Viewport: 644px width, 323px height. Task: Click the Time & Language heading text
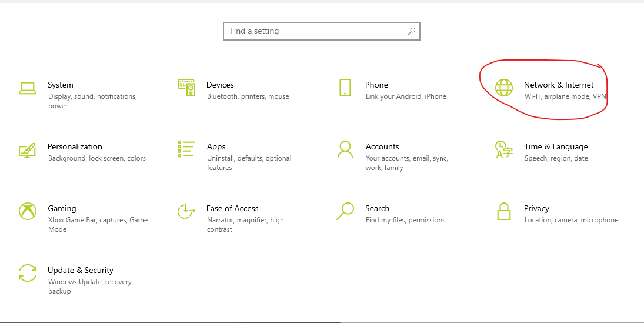pyautogui.click(x=556, y=146)
